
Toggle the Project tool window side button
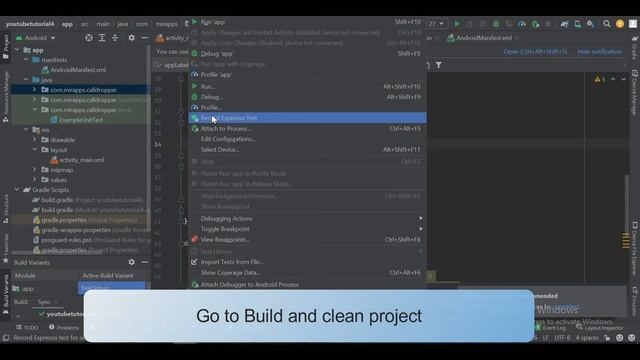tap(6, 47)
